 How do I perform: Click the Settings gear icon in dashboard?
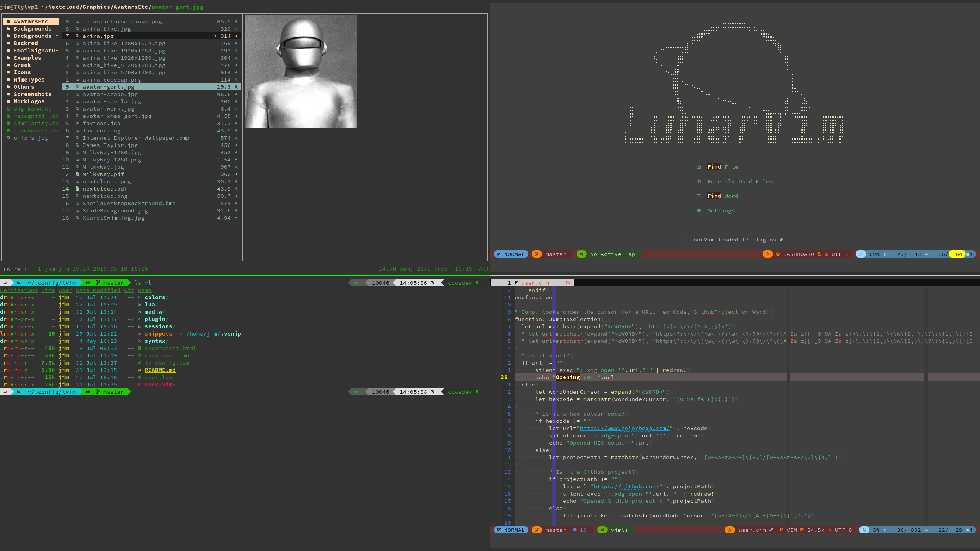click(x=699, y=210)
